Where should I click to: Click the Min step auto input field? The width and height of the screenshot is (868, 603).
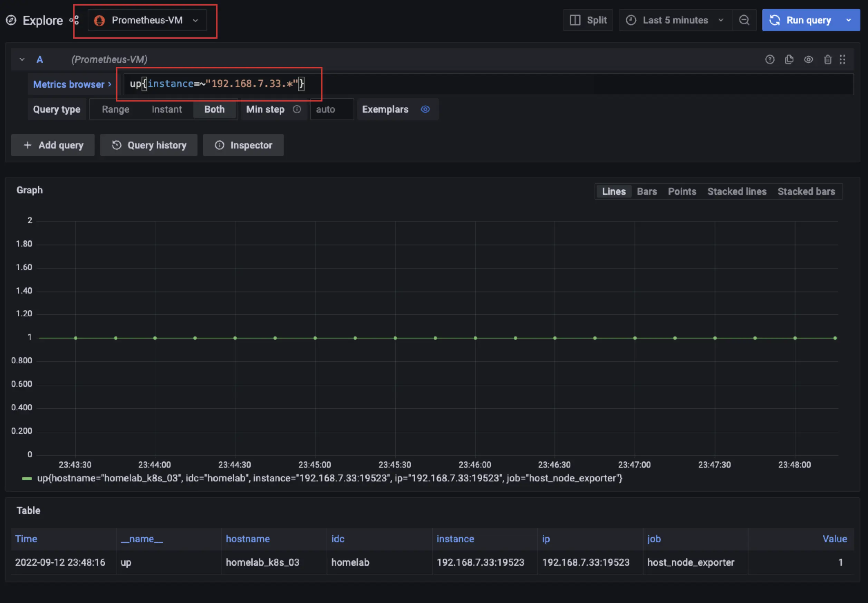click(332, 109)
